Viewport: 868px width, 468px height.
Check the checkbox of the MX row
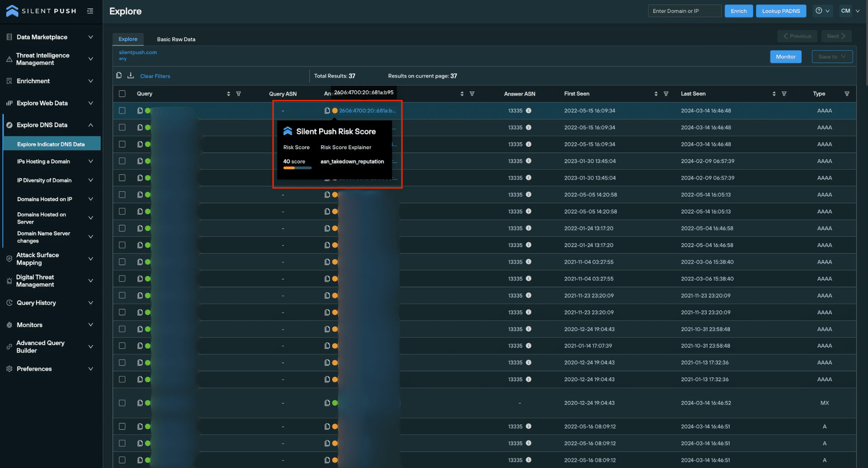[x=122, y=403]
